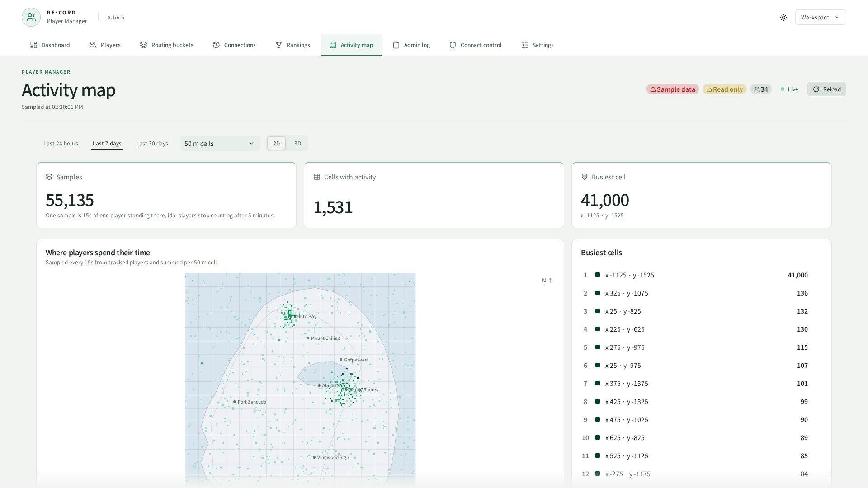
Task: Click the Connections history icon
Action: tap(216, 45)
